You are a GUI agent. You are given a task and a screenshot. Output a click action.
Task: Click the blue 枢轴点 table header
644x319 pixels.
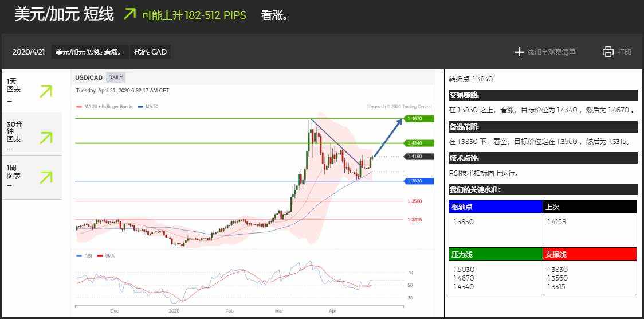coord(496,207)
